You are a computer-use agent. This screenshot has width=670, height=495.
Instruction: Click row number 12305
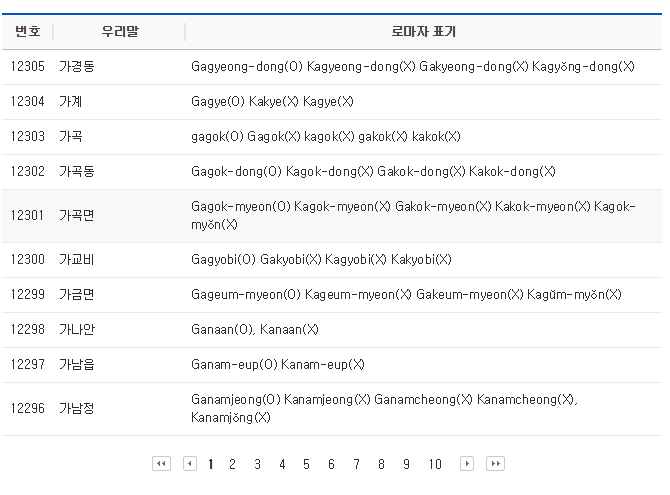27,67
